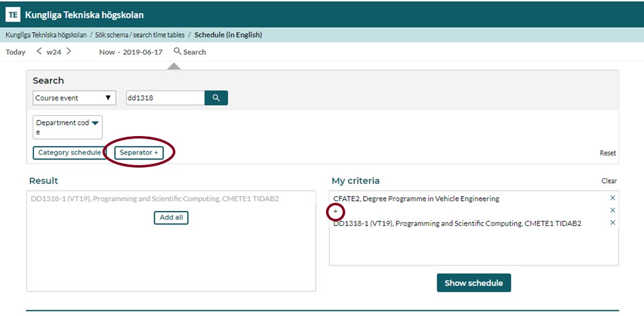Click Clear next to My criteria
The width and height of the screenshot is (644, 316).
(609, 181)
